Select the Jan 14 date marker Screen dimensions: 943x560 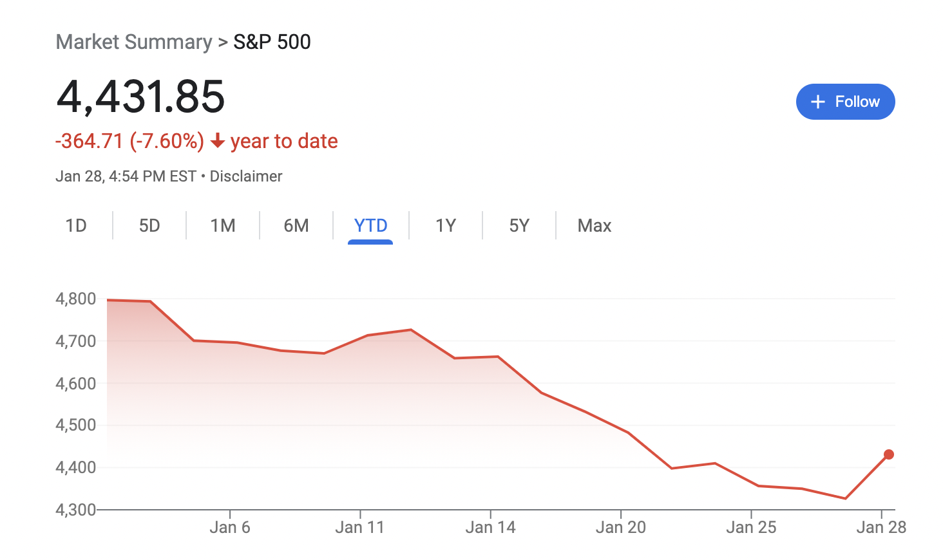490,528
